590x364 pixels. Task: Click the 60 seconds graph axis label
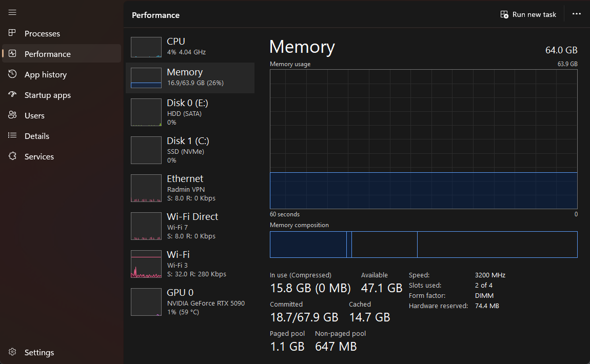coord(285,214)
